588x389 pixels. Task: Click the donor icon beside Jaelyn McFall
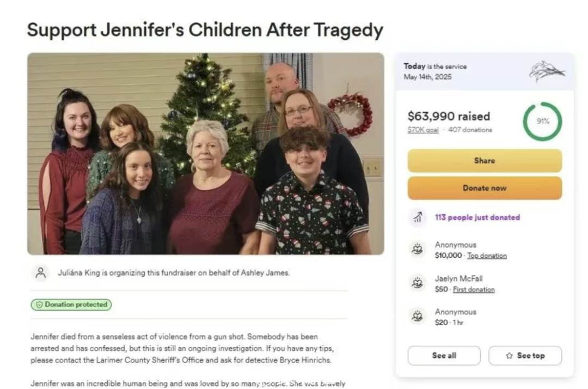418,283
